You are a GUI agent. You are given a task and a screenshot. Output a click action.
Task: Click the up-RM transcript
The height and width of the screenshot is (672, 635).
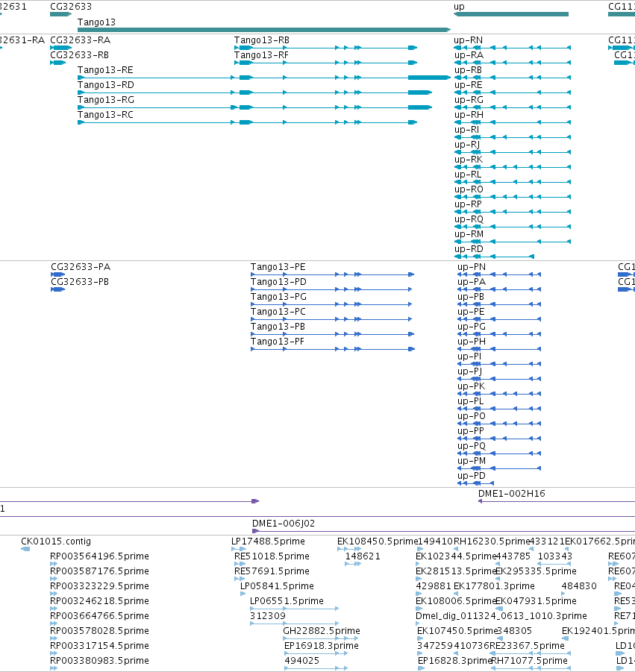pyautogui.click(x=469, y=234)
